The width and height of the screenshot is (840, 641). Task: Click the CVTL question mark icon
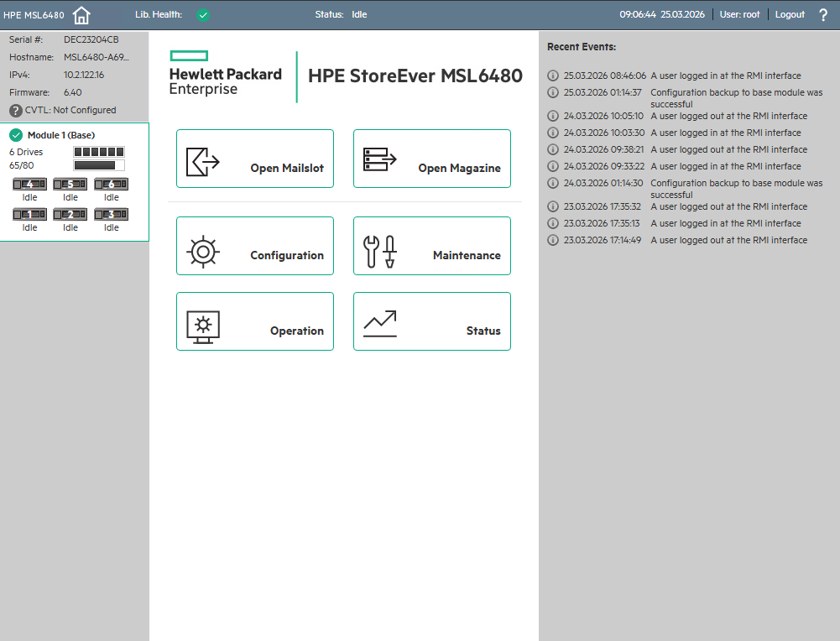coord(16,111)
